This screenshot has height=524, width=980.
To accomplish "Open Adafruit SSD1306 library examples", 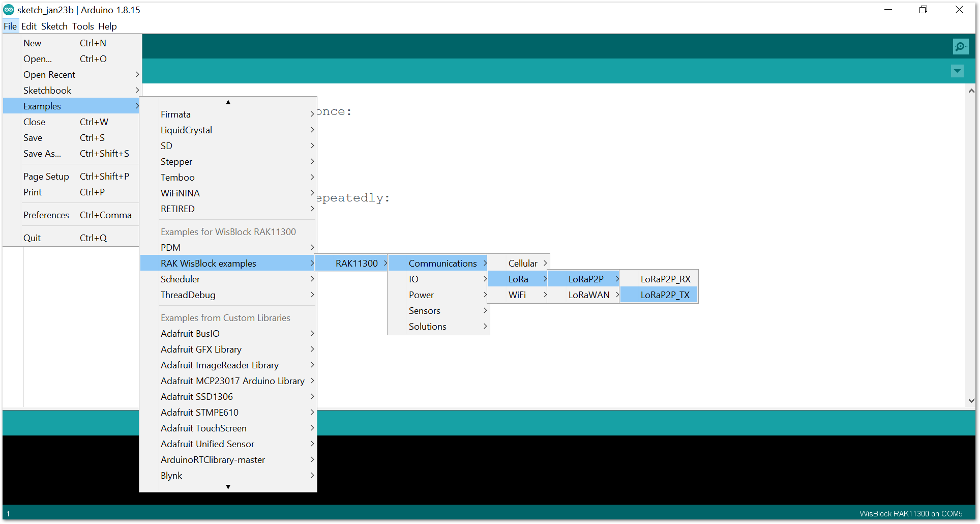I will tap(197, 397).
